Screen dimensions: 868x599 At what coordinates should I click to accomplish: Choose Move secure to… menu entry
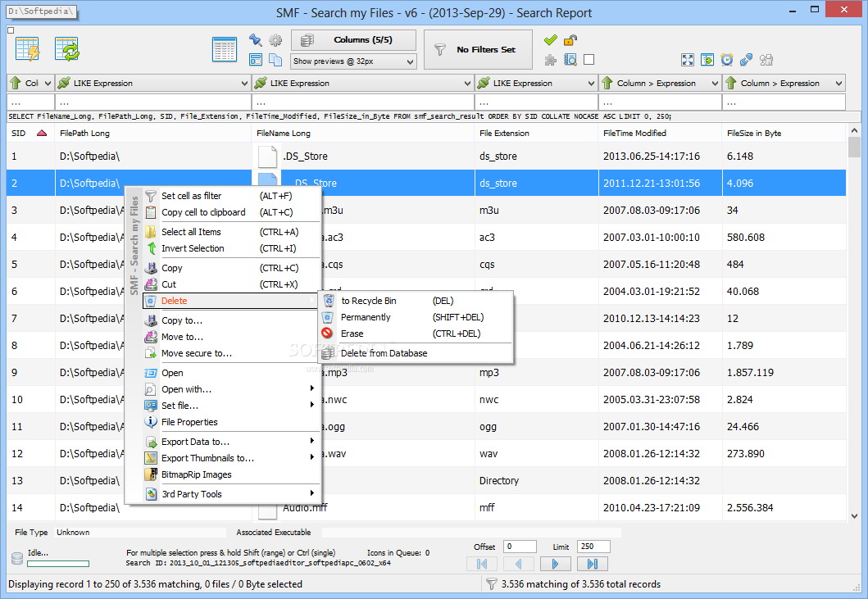(231, 353)
